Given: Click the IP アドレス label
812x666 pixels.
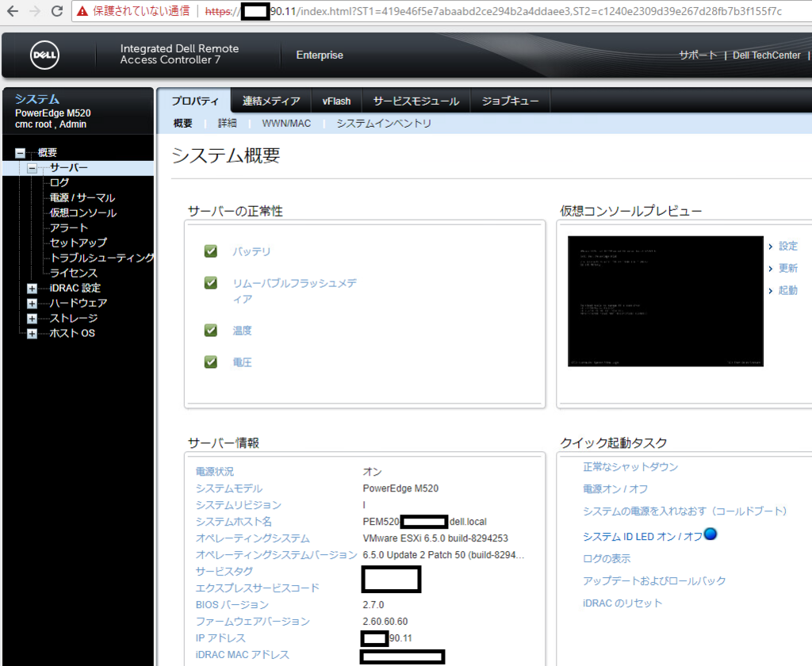Looking at the screenshot, I should tap(220, 637).
